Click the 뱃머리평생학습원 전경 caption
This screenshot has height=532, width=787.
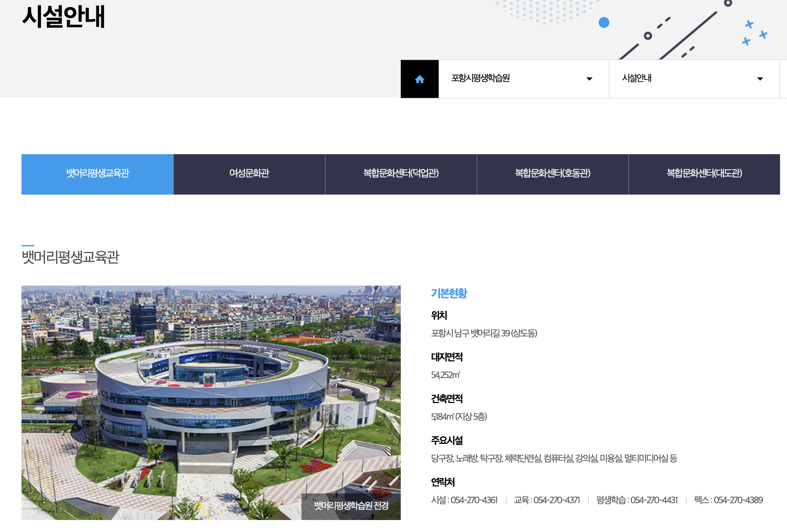coord(351,505)
